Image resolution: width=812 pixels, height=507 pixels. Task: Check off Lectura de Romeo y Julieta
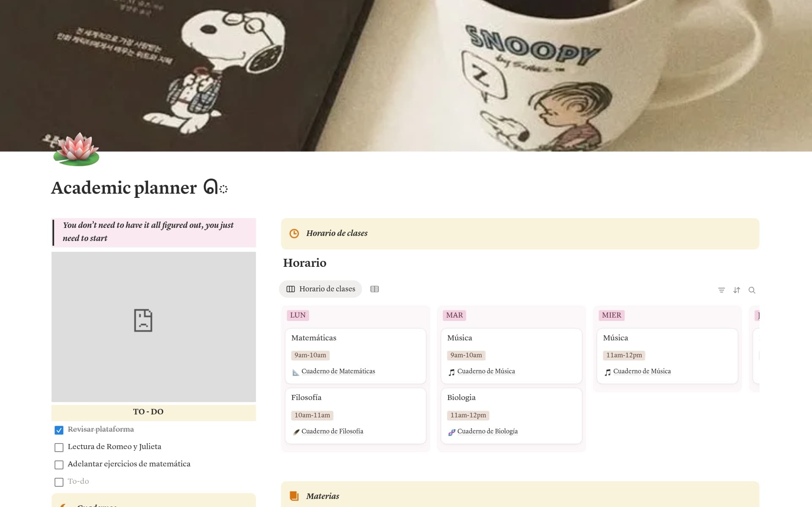(59, 447)
